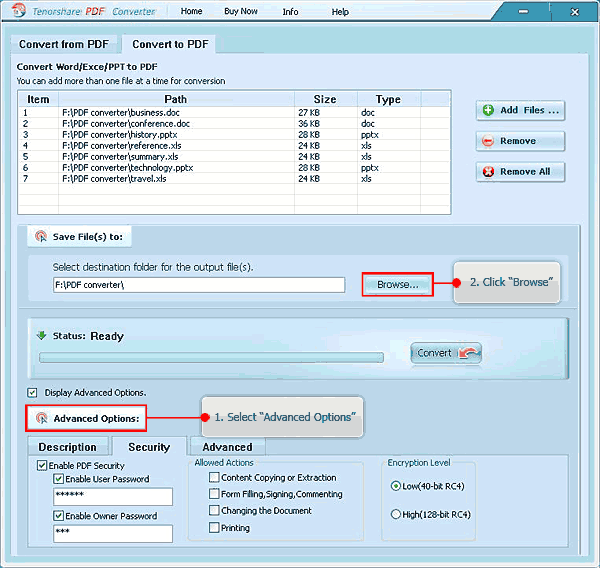Click the Save File(s) to section header
600x568 pixels.
click(79, 237)
